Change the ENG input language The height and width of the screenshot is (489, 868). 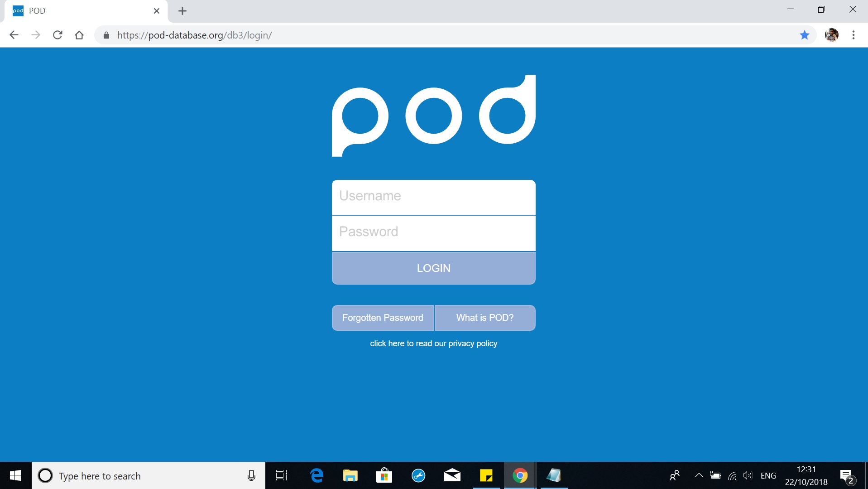click(768, 476)
